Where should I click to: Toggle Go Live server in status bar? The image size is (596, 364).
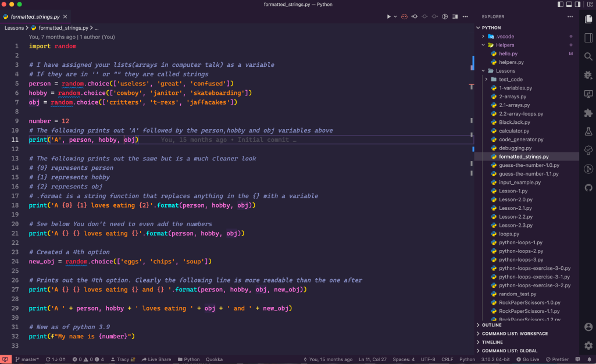pos(528,359)
